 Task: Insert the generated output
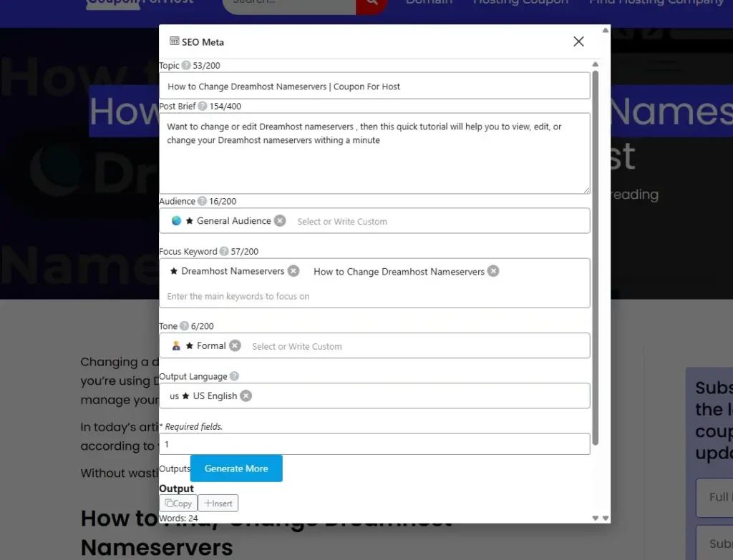click(218, 503)
